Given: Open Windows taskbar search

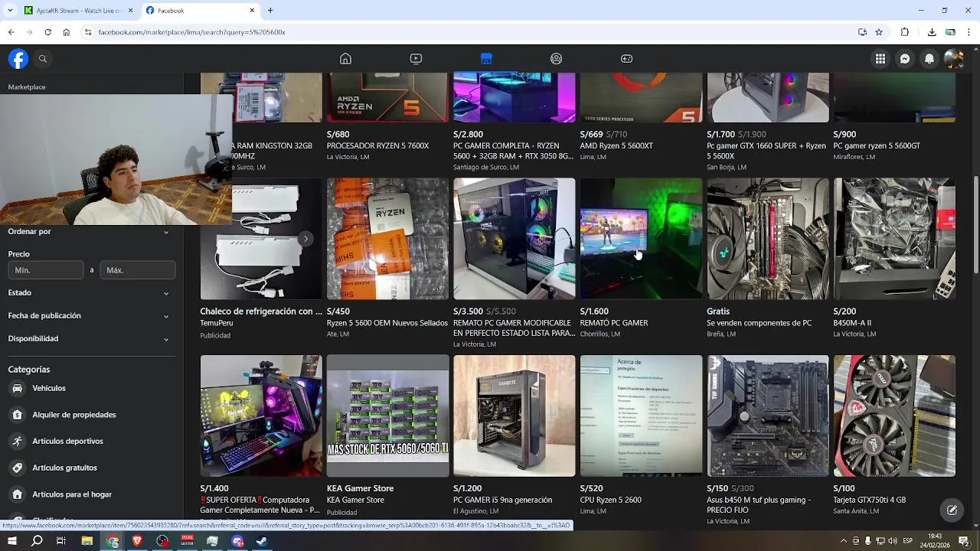Looking at the screenshot, I should pyautogui.click(x=37, y=541).
